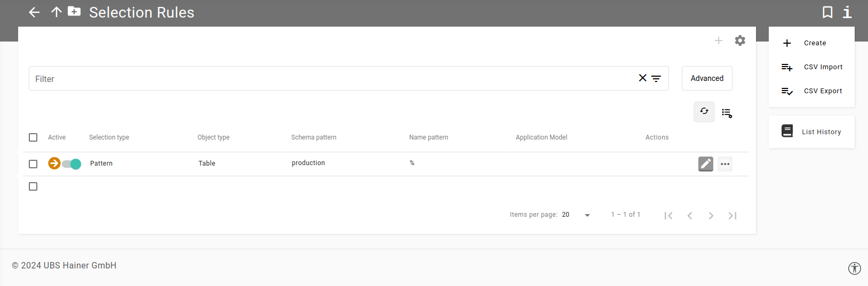This screenshot has width=868, height=286.
Task: Sort by the Schema pattern column
Action: [x=314, y=137]
